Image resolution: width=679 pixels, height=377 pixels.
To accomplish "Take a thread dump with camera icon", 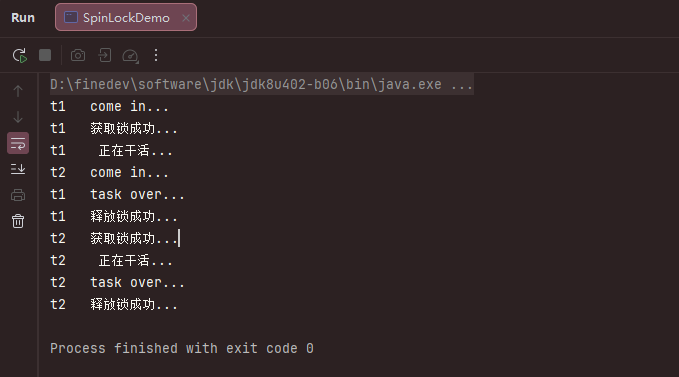I will (x=78, y=55).
